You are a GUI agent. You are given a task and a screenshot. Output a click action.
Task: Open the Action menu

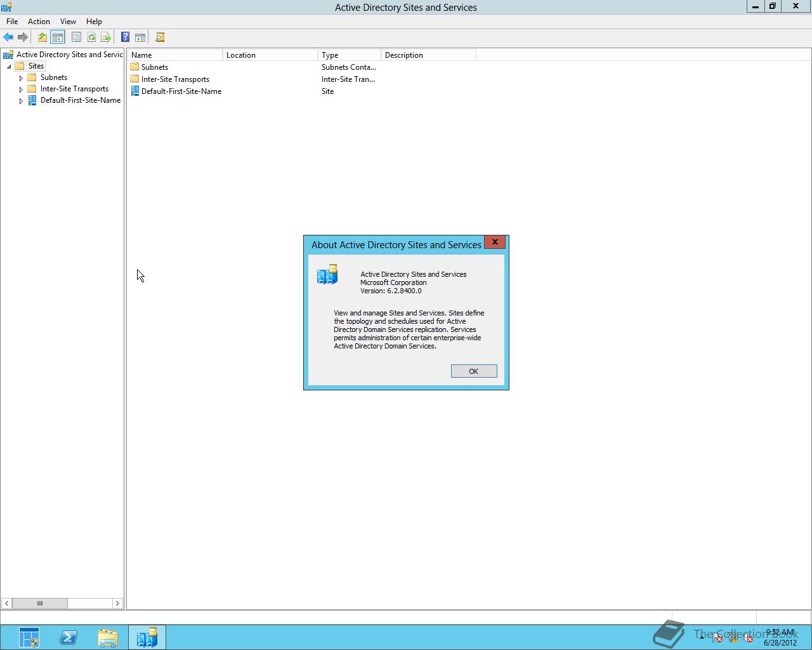pyautogui.click(x=39, y=21)
